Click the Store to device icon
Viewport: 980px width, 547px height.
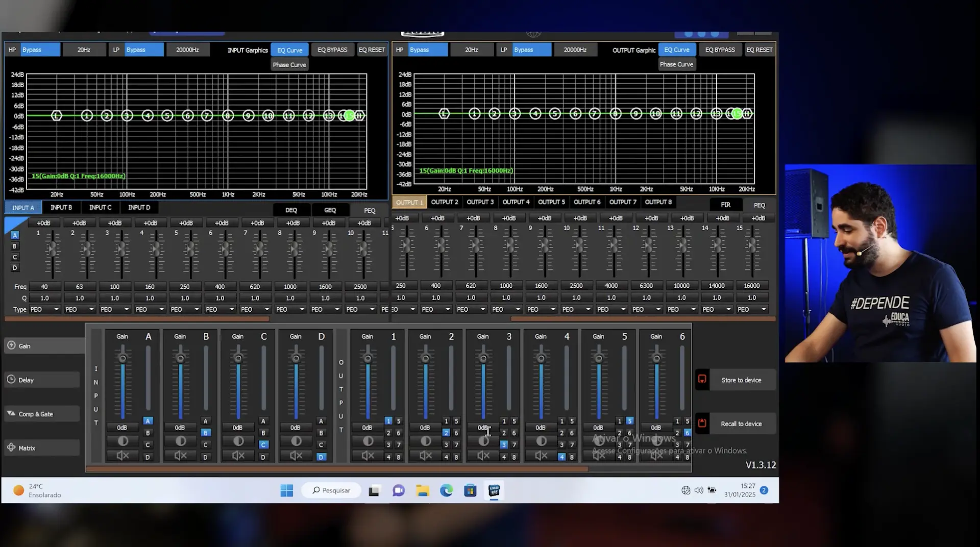pyautogui.click(x=702, y=380)
